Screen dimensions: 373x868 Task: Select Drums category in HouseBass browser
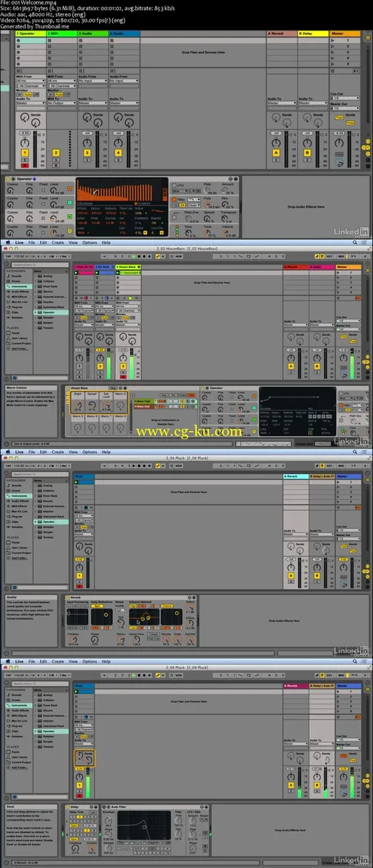point(17,283)
